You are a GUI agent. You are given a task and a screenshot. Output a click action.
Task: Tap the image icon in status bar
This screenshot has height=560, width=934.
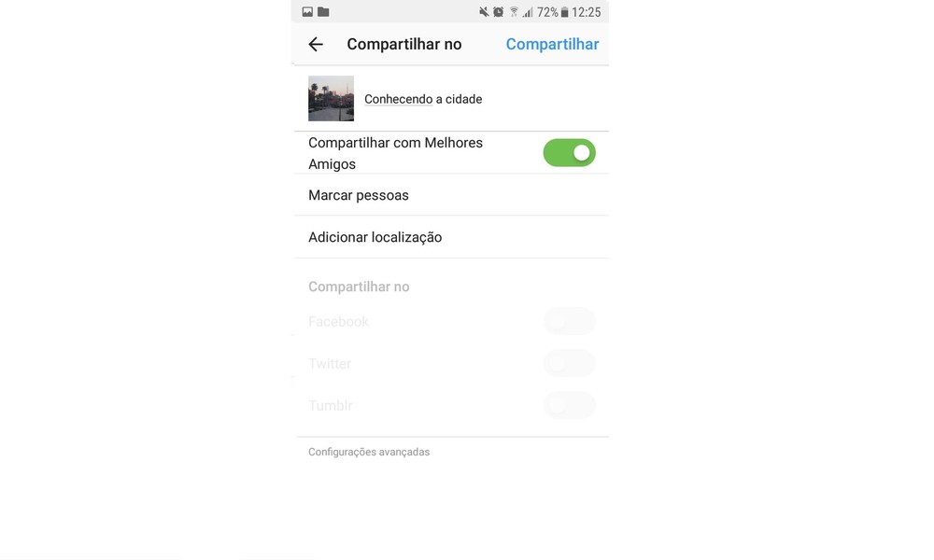[307, 12]
